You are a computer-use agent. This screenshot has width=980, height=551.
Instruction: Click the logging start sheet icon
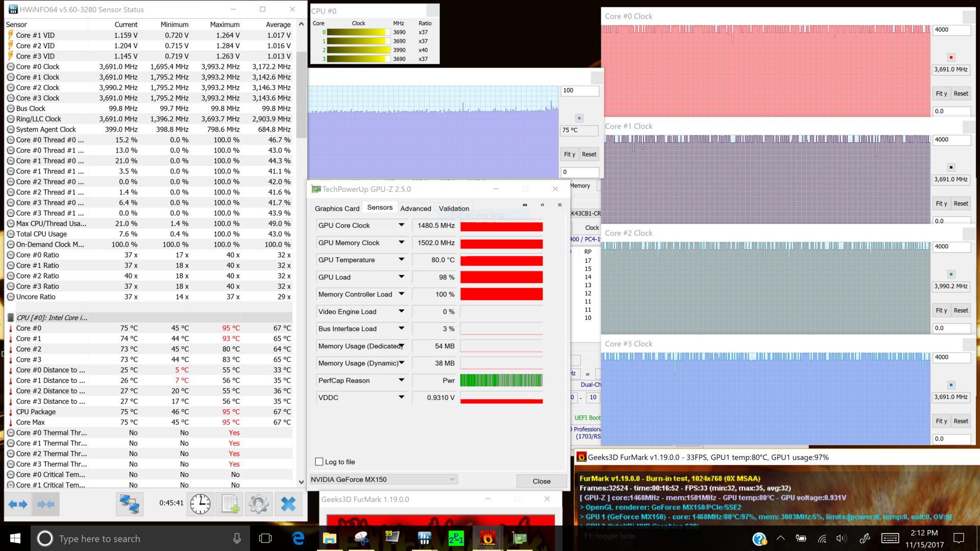pos(230,505)
